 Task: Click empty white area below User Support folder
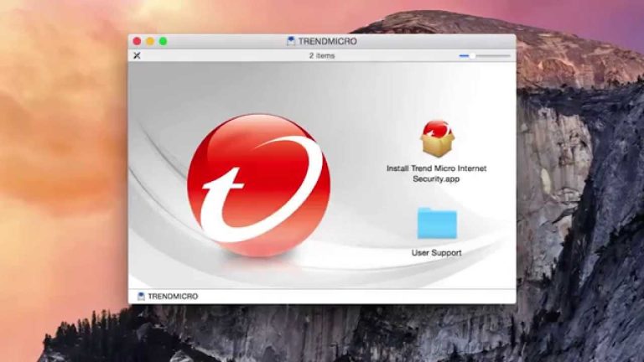437,275
